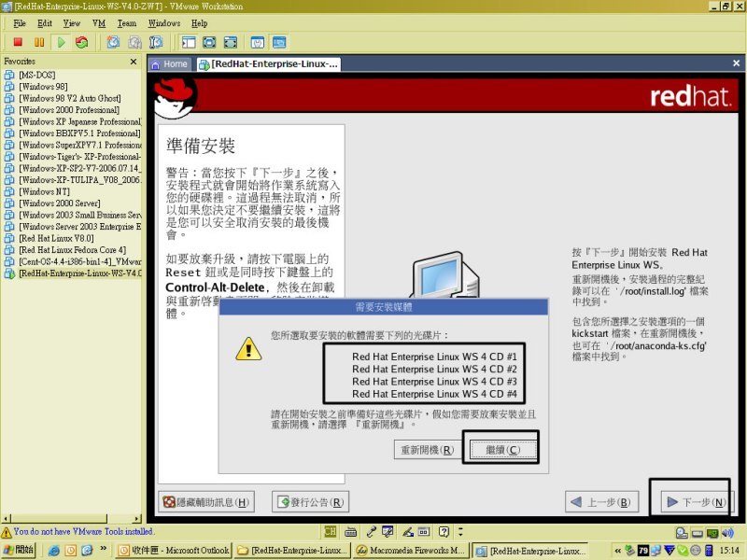
Task: Click Favorites horizontal scrollbar right arrow
Action: (x=137, y=518)
